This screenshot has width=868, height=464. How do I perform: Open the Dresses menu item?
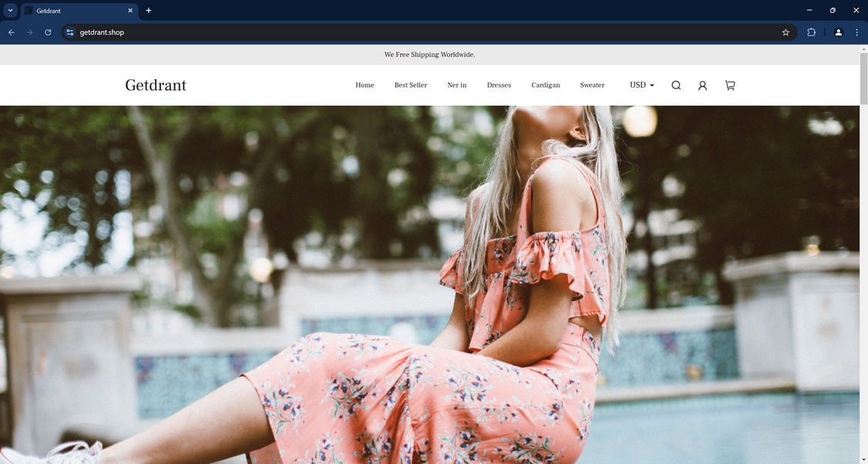point(499,86)
